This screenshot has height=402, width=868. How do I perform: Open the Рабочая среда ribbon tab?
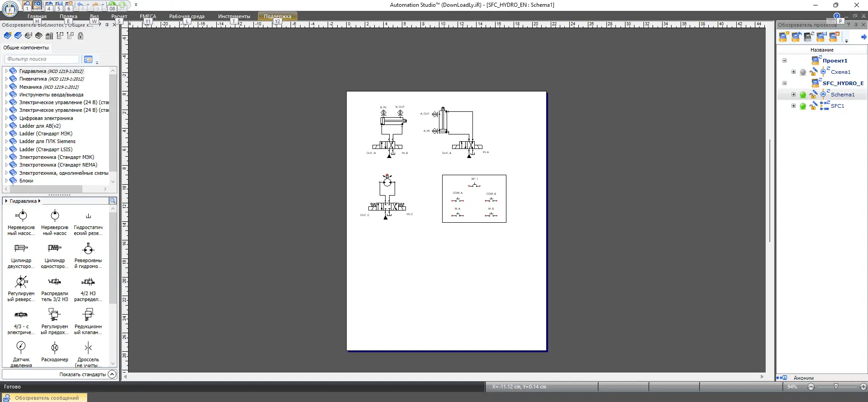pos(187,16)
